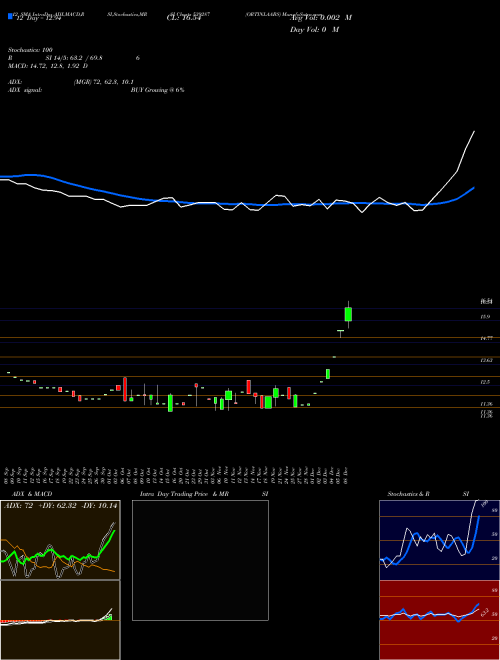Select the ADX '(MGR) 72, 62.3, 10.1' values
This screenshot has width=500, height=660.
pos(104,82)
